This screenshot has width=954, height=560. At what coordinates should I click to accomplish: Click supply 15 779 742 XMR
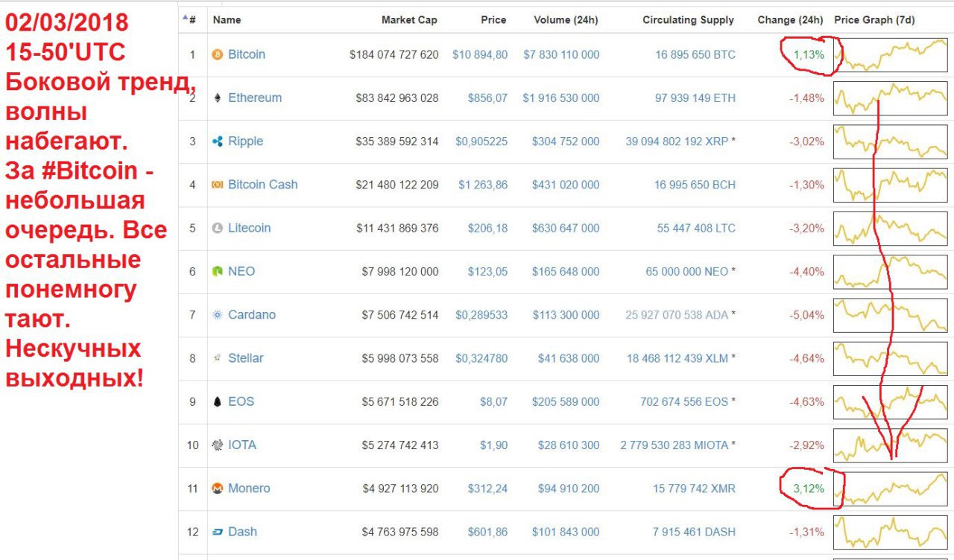tap(694, 489)
